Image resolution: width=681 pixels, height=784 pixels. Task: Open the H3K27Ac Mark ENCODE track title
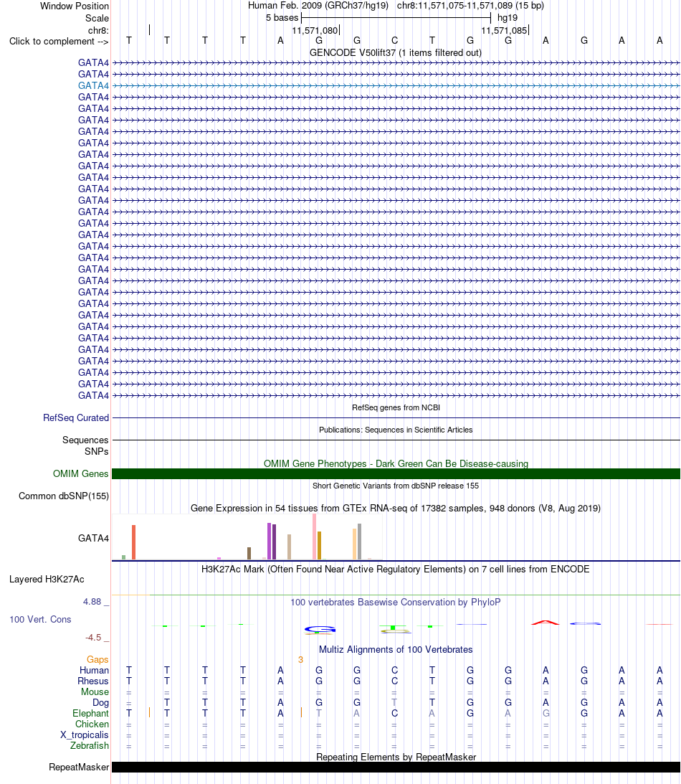pos(396,569)
